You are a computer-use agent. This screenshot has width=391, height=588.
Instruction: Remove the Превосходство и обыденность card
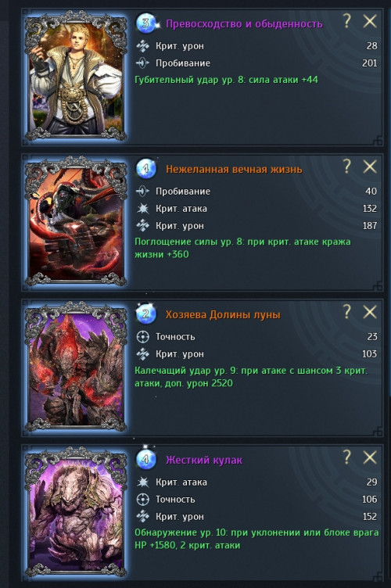coord(370,21)
